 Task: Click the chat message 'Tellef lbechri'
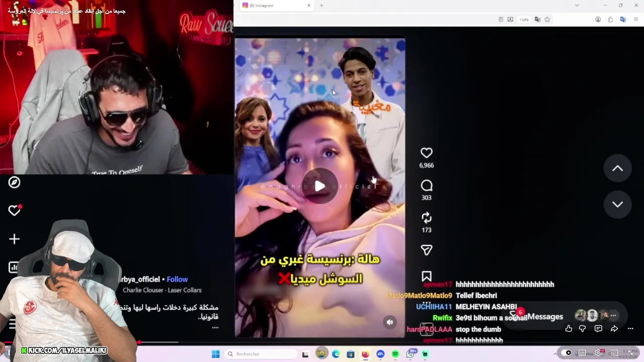point(476,296)
